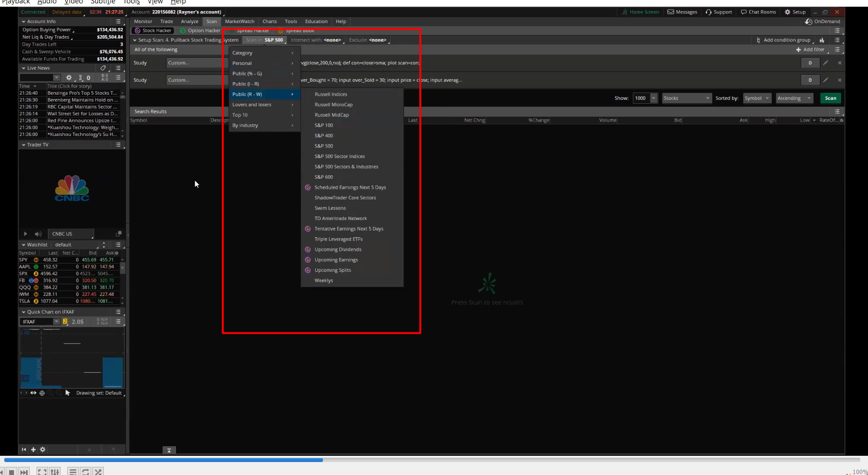Image resolution: width=868 pixels, height=475 pixels.
Task: Open the watchlist column settings gear
Action: [x=117, y=253]
